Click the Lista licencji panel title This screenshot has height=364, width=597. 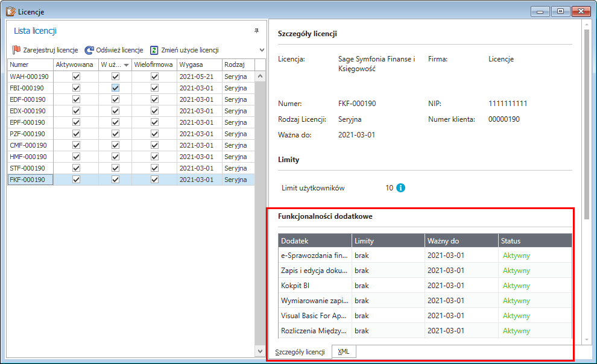[x=35, y=31]
